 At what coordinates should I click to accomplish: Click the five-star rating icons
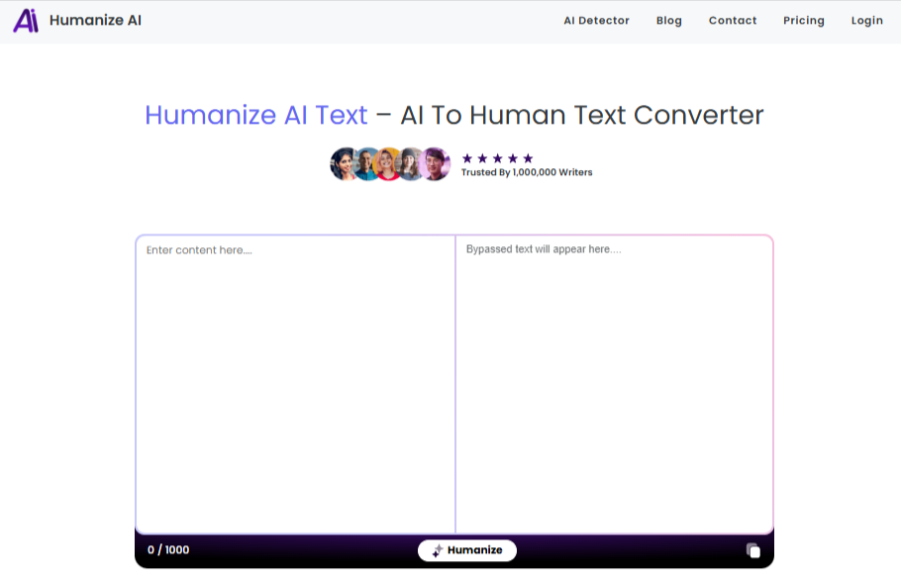498,158
